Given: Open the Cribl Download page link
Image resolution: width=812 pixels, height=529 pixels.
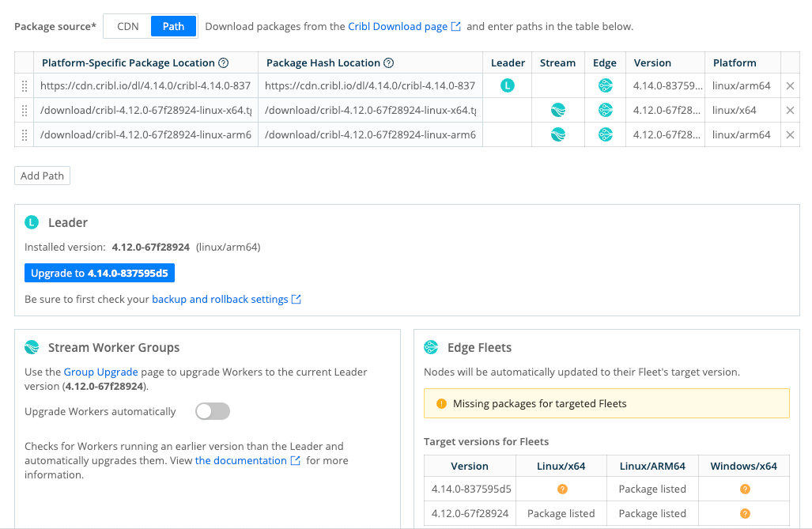Looking at the screenshot, I should click(x=398, y=26).
